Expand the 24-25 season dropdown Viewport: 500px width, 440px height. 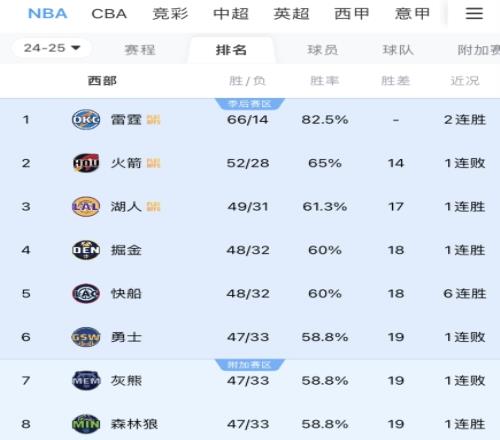(x=52, y=48)
